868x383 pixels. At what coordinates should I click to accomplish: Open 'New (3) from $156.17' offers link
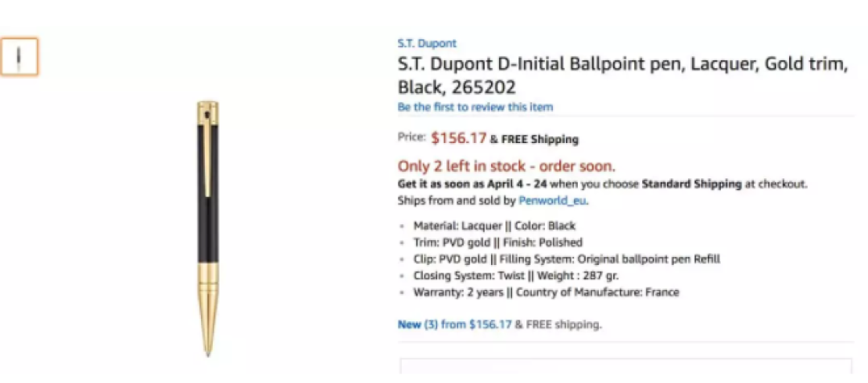(x=454, y=324)
